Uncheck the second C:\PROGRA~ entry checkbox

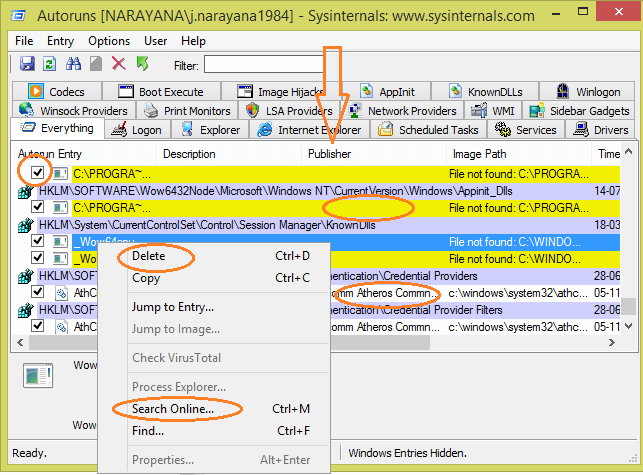pyautogui.click(x=37, y=207)
